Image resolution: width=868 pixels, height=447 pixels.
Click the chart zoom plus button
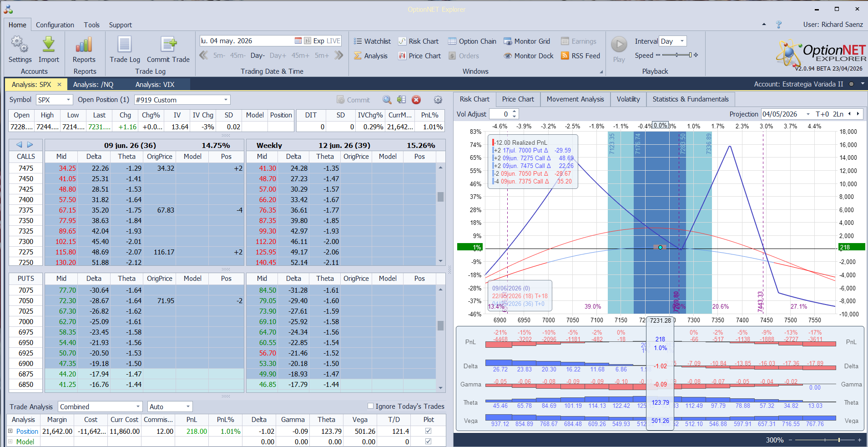coord(859,440)
